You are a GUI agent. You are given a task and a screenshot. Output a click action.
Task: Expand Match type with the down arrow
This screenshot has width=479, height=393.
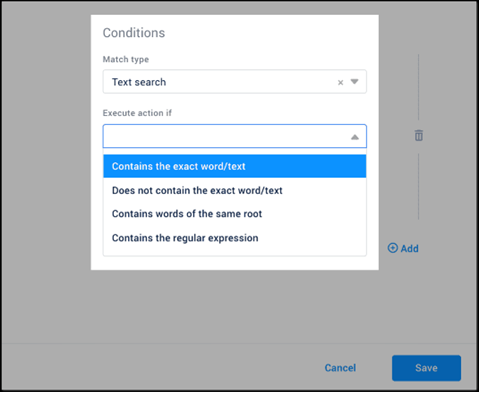coord(354,82)
